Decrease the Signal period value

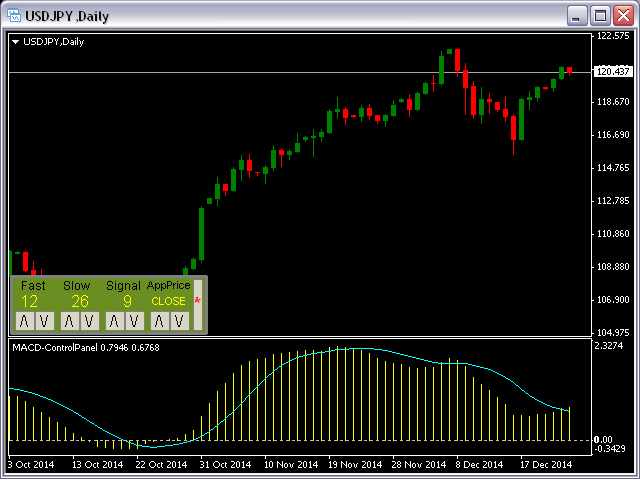[x=134, y=320]
